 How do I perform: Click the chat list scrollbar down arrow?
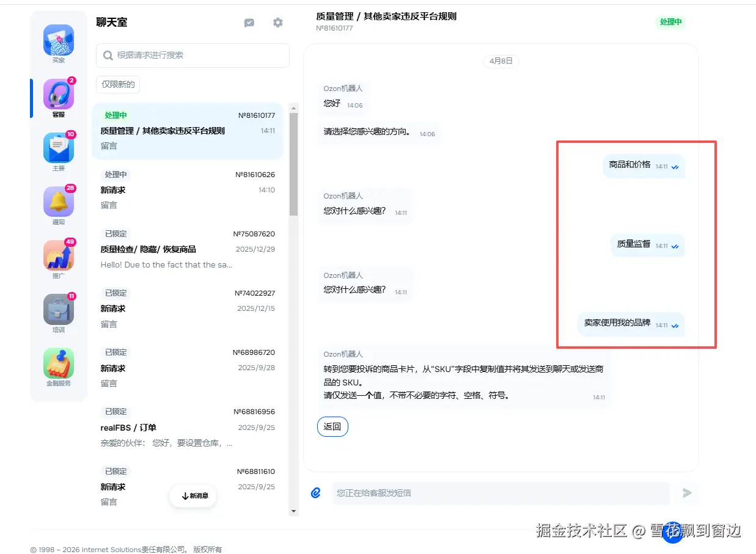[293, 511]
